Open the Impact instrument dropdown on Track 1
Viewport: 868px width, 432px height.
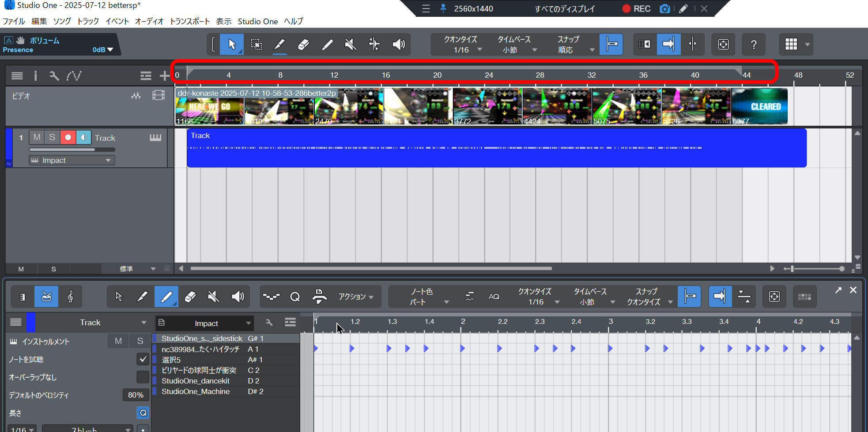coord(72,160)
